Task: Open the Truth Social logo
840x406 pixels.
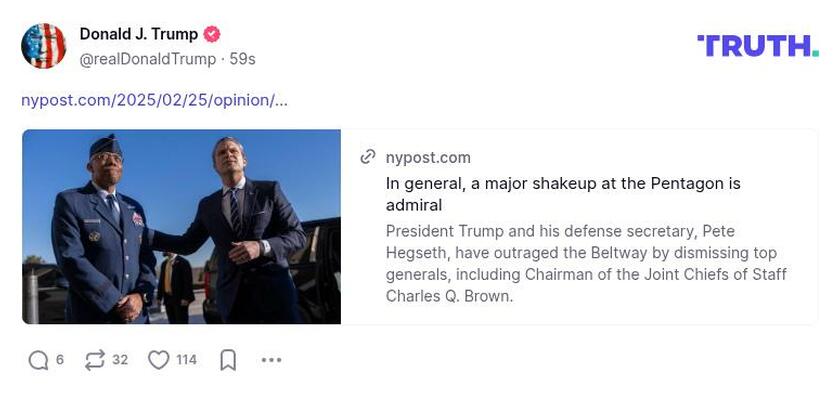Action: 757,45
